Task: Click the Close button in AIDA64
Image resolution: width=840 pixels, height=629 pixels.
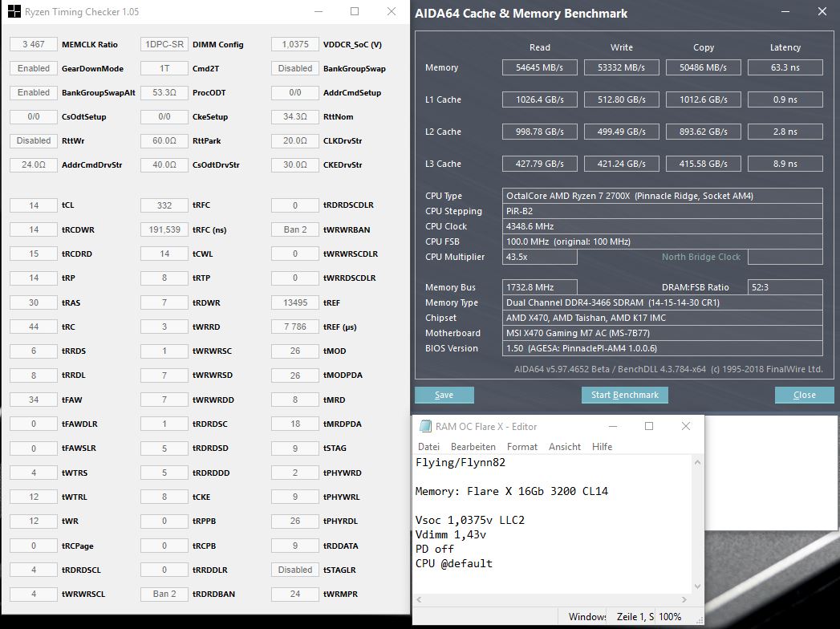Action: click(x=804, y=395)
